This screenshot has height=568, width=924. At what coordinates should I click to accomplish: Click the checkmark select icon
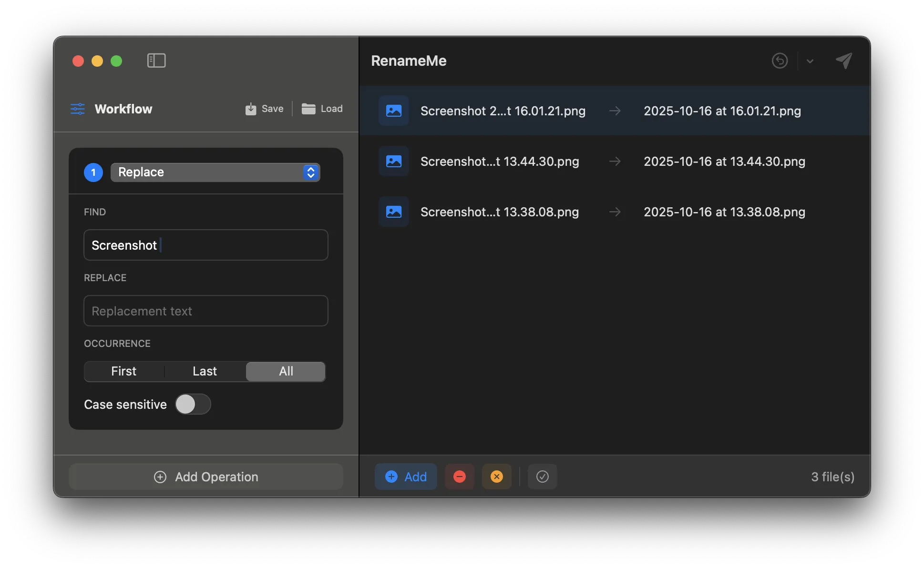click(542, 477)
